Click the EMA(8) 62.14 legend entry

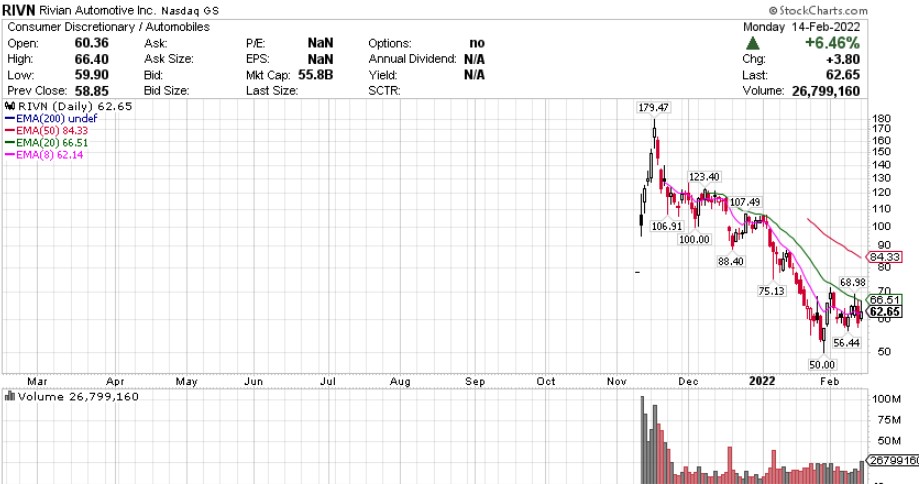[44, 155]
